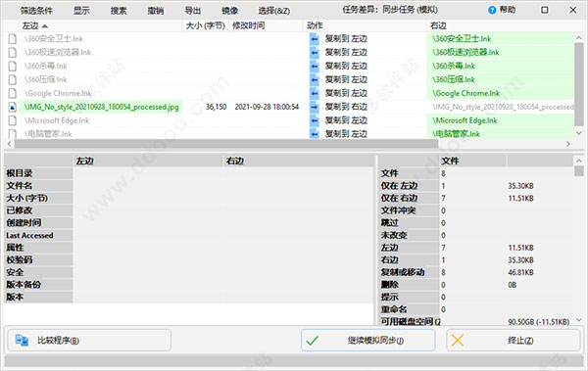The height and width of the screenshot is (371, 588).
Task: Sort by the 左边 column header
Action: coord(100,25)
